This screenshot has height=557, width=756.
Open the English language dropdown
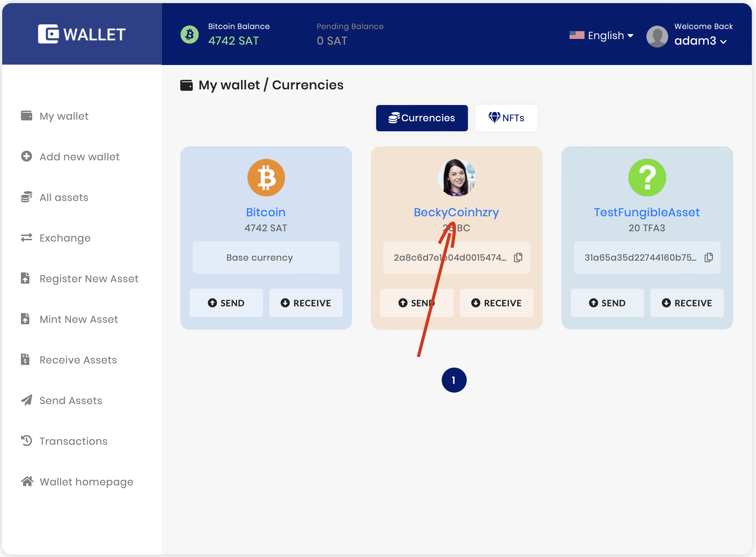coord(610,35)
